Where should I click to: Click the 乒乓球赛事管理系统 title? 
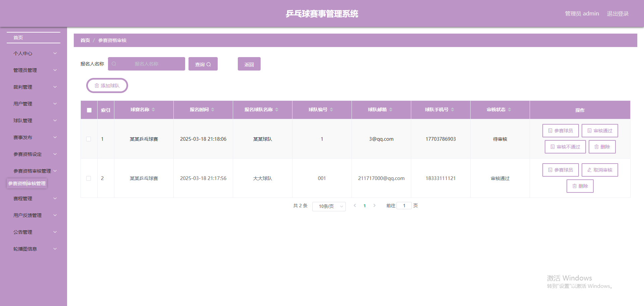(x=322, y=14)
